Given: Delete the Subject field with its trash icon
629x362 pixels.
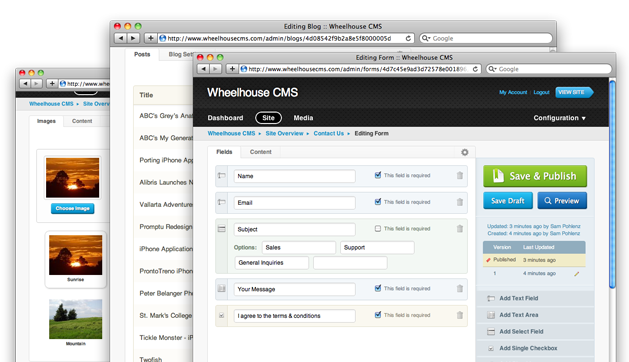Looking at the screenshot, I should pyautogui.click(x=460, y=228).
